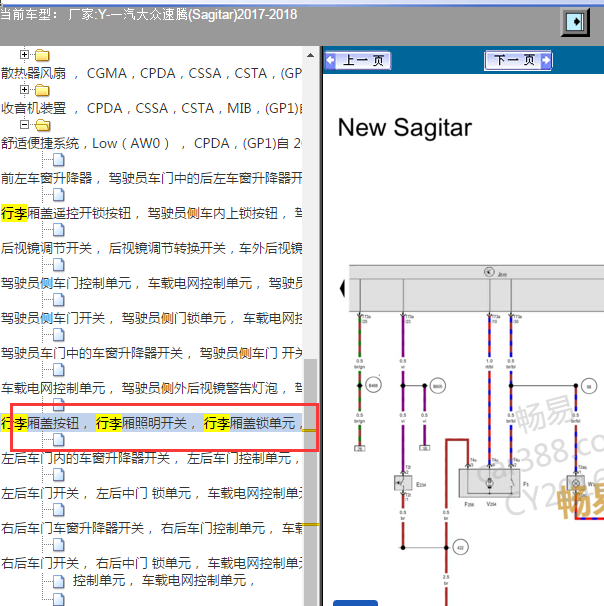Screen dimensions: 604x606
Task: Select 收音机装置 CPDA, CSSA entry
Action: click(x=150, y=108)
